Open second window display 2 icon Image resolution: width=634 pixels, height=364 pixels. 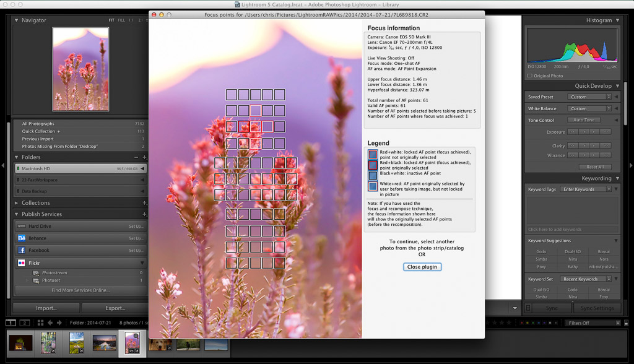coord(25,323)
